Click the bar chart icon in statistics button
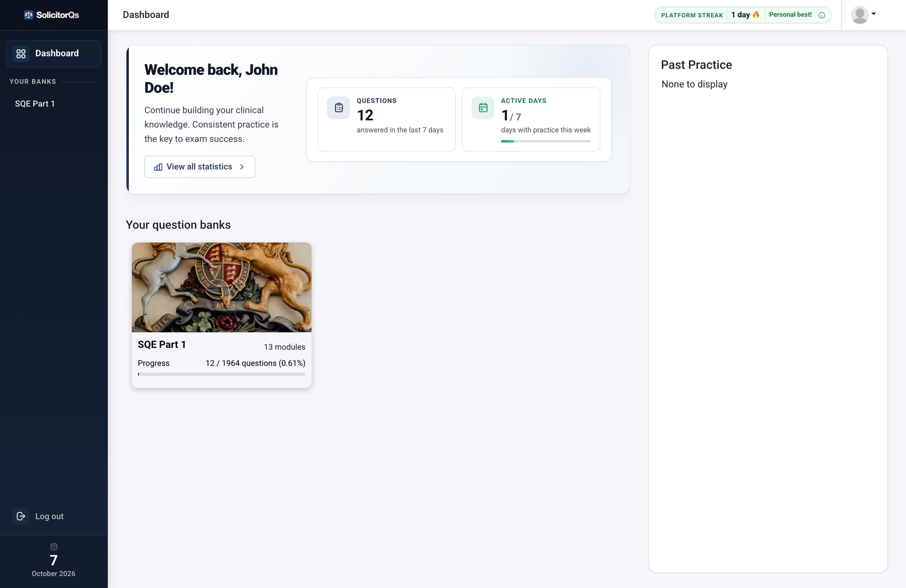Image resolution: width=906 pixels, height=588 pixels. point(158,167)
